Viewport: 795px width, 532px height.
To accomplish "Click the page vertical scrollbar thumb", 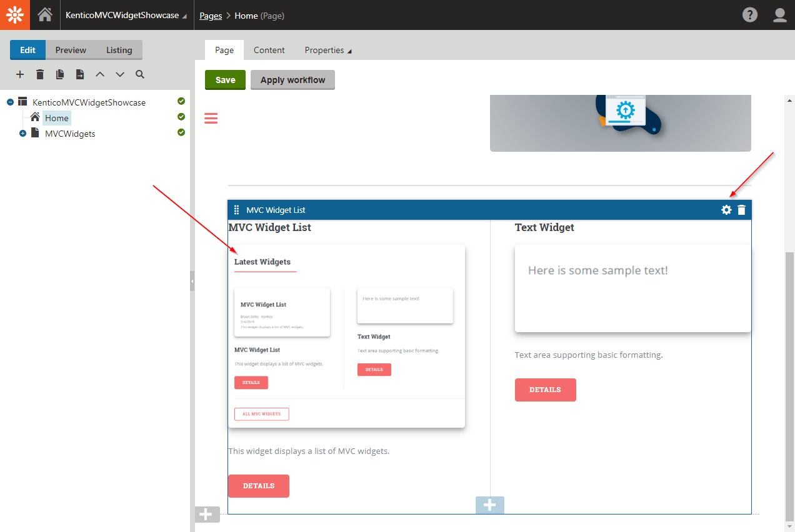I will click(789, 386).
